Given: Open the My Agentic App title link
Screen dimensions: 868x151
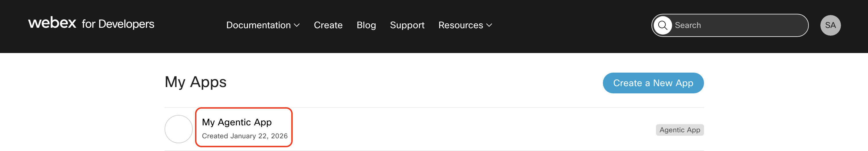Looking at the screenshot, I should click(x=237, y=122).
